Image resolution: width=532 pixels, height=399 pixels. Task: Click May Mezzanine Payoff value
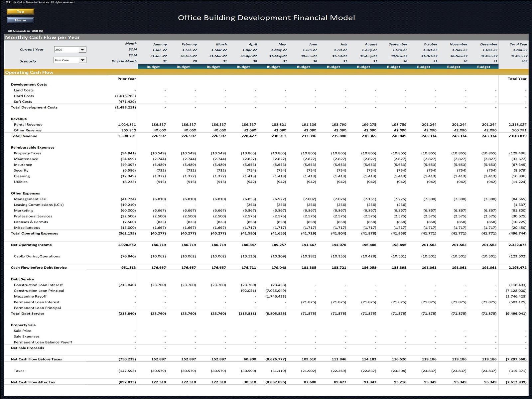(x=276, y=297)
